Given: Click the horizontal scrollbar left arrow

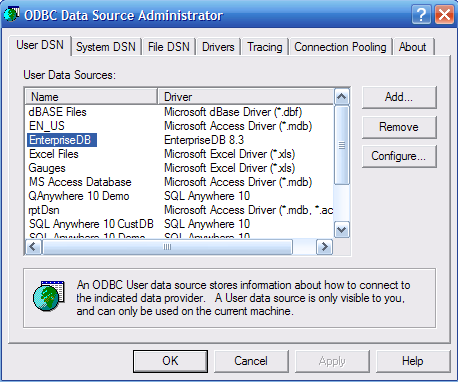Looking at the screenshot, I should (33, 247).
